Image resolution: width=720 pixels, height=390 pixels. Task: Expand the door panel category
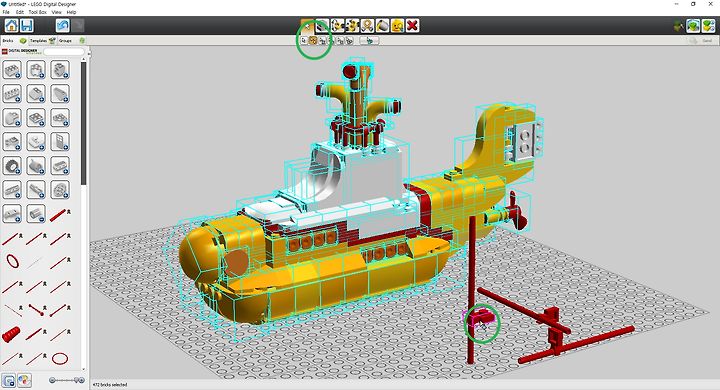tap(60, 141)
